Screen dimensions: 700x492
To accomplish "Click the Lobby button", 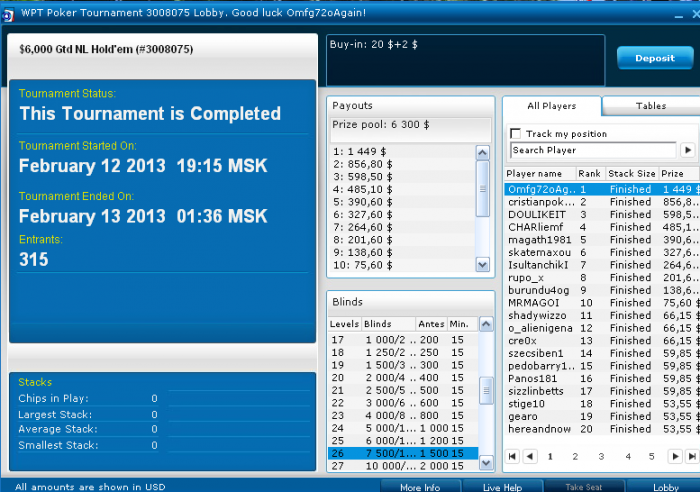I will pyautogui.click(x=666, y=487).
